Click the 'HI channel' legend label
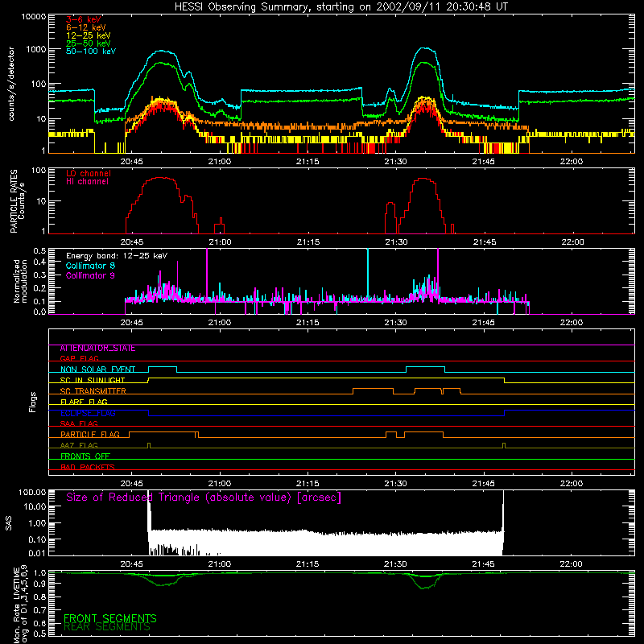Image resolution: width=644 pixels, height=644 pixels. click(x=87, y=182)
